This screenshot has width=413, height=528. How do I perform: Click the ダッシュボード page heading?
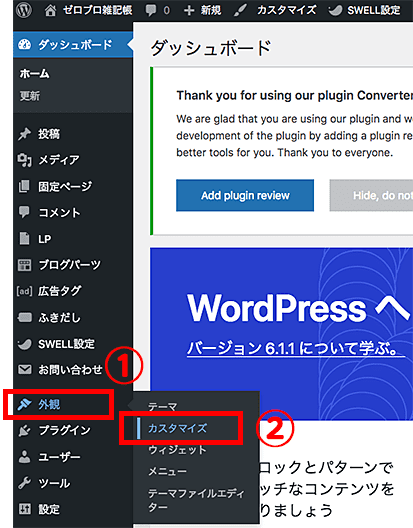tap(211, 47)
